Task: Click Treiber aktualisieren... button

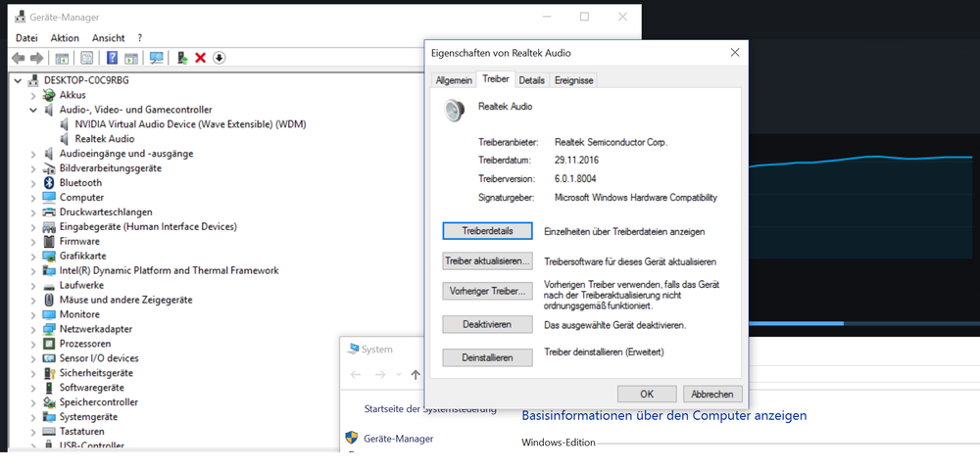Action: click(x=487, y=261)
